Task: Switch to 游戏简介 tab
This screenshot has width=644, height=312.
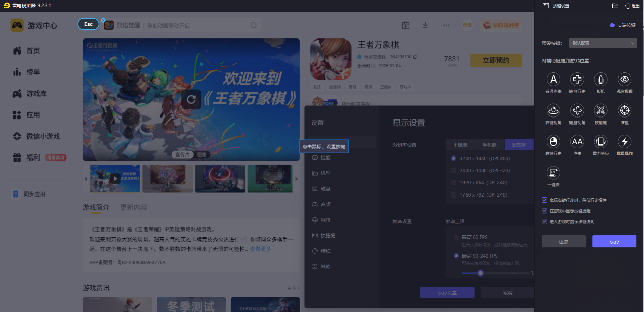Action: [x=96, y=207]
